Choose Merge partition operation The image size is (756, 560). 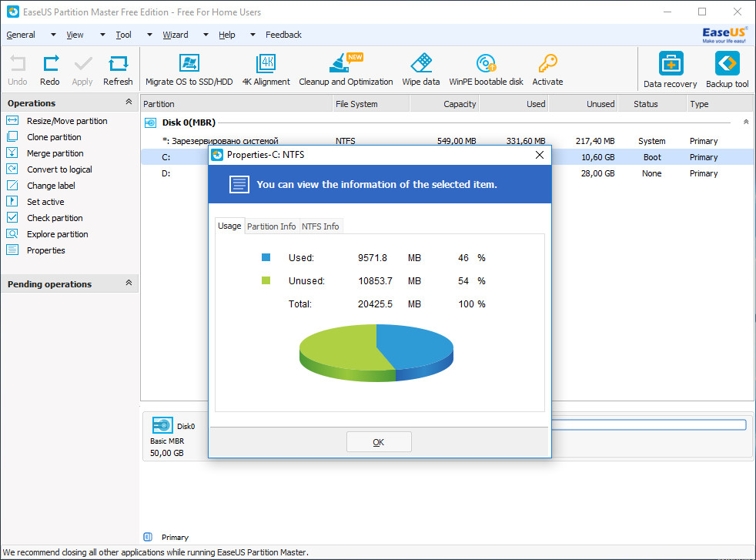55,153
